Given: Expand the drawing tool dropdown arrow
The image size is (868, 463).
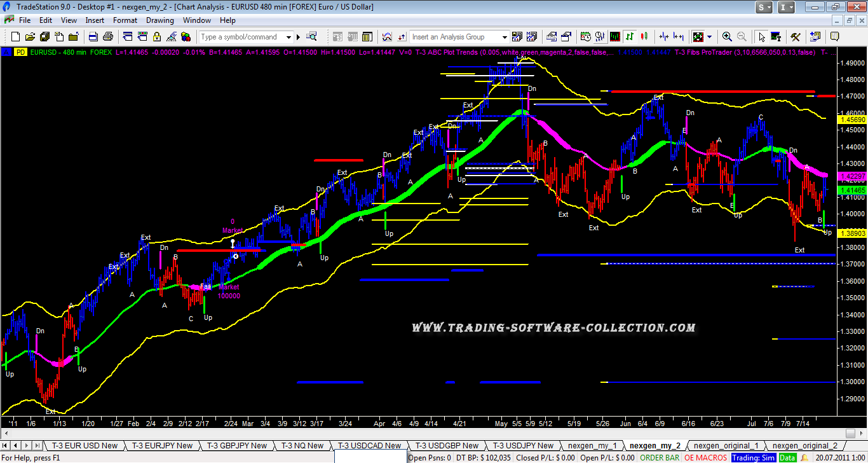Looking at the screenshot, I should pyautogui.click(x=709, y=37).
